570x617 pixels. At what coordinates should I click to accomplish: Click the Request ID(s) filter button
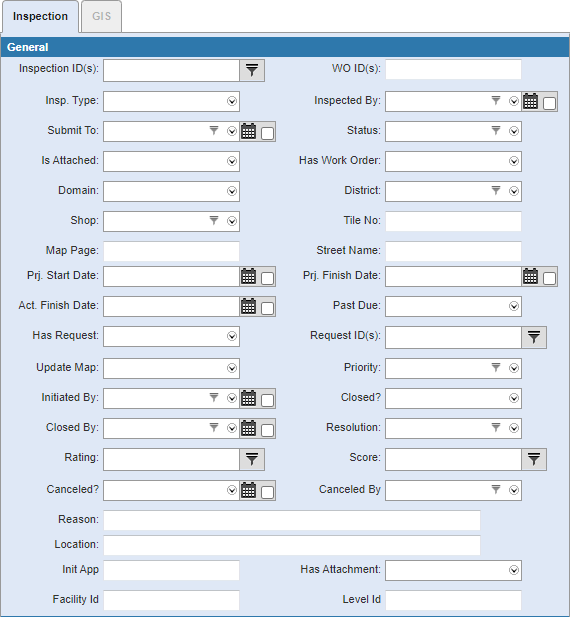point(534,338)
